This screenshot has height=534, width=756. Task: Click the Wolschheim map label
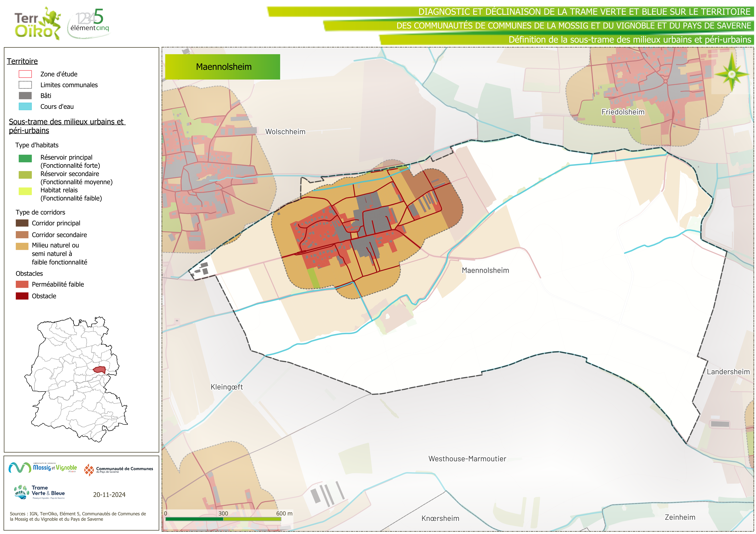point(285,132)
